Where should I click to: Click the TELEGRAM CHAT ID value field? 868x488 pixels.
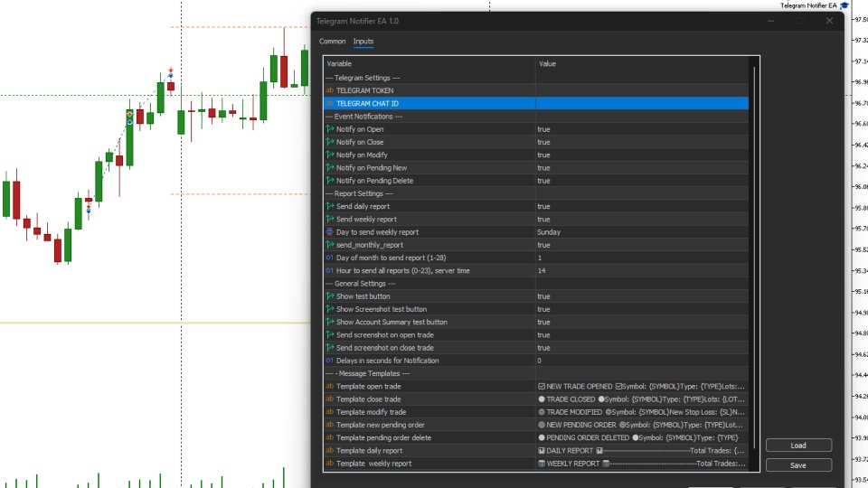(x=642, y=103)
